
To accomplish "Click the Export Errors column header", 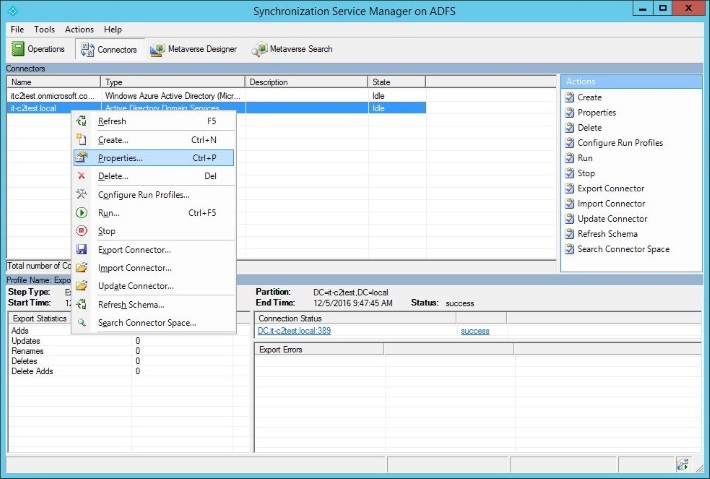I will click(319, 350).
